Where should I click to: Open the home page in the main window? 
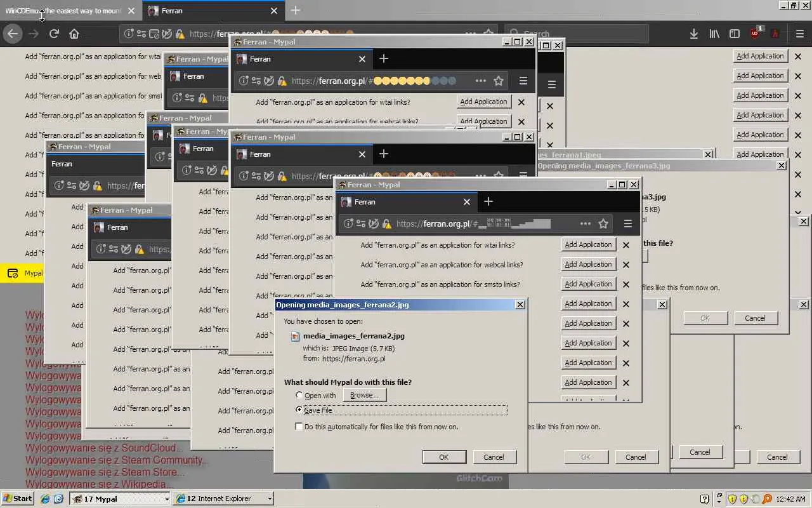click(74, 34)
